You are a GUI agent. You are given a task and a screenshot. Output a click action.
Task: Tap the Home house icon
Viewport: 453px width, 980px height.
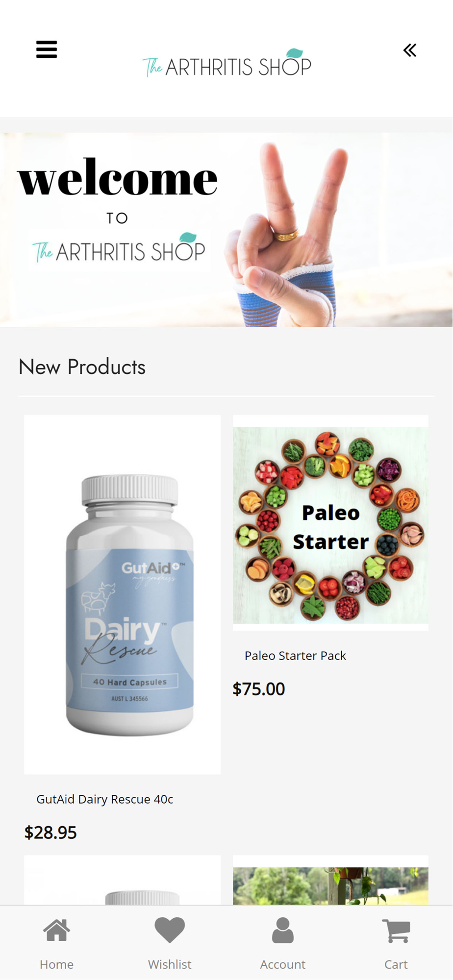tap(56, 930)
